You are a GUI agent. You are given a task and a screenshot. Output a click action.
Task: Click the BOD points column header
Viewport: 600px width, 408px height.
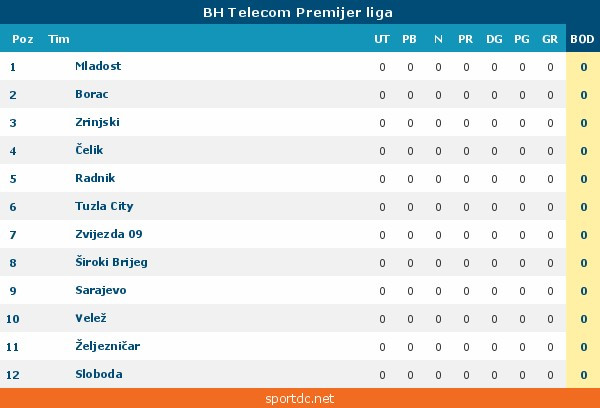point(582,39)
